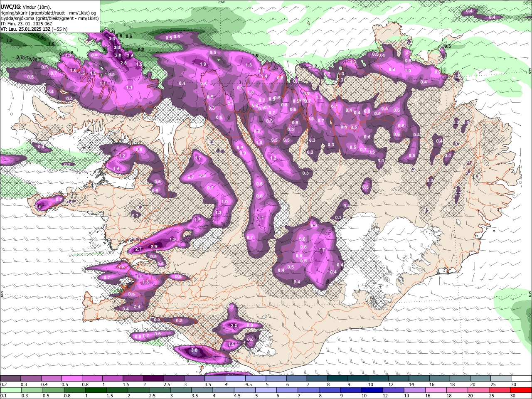The height and width of the screenshot is (399, 532).
Task: Click the '0.1' label on the lower scale
Action: 3,396
